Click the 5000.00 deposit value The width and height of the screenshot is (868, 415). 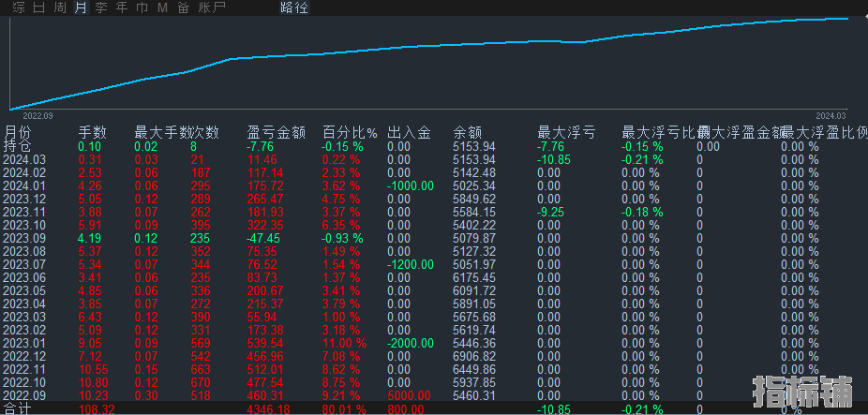point(409,395)
